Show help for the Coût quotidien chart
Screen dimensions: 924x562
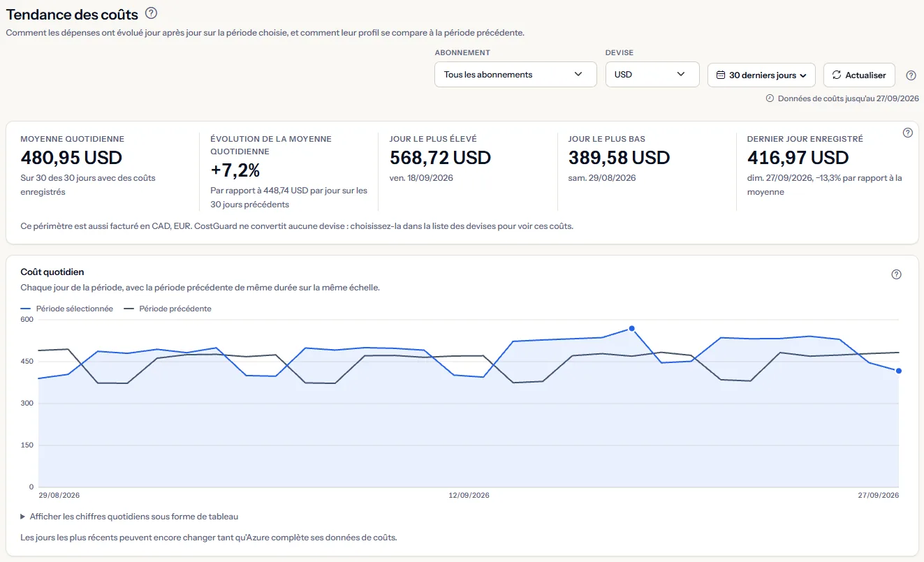[x=897, y=274]
